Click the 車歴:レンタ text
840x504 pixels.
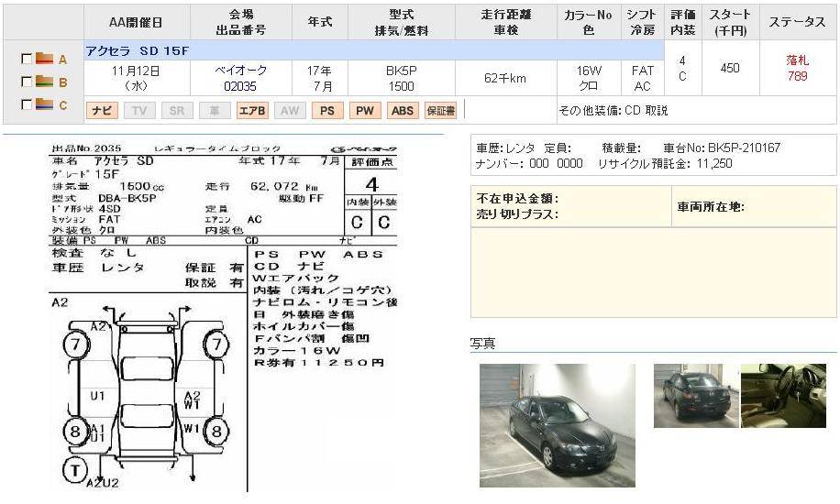click(505, 148)
